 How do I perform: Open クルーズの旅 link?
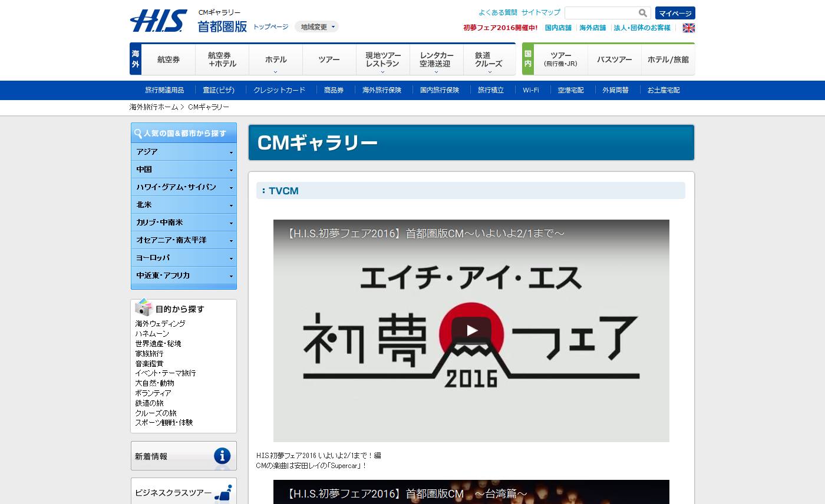(156, 413)
